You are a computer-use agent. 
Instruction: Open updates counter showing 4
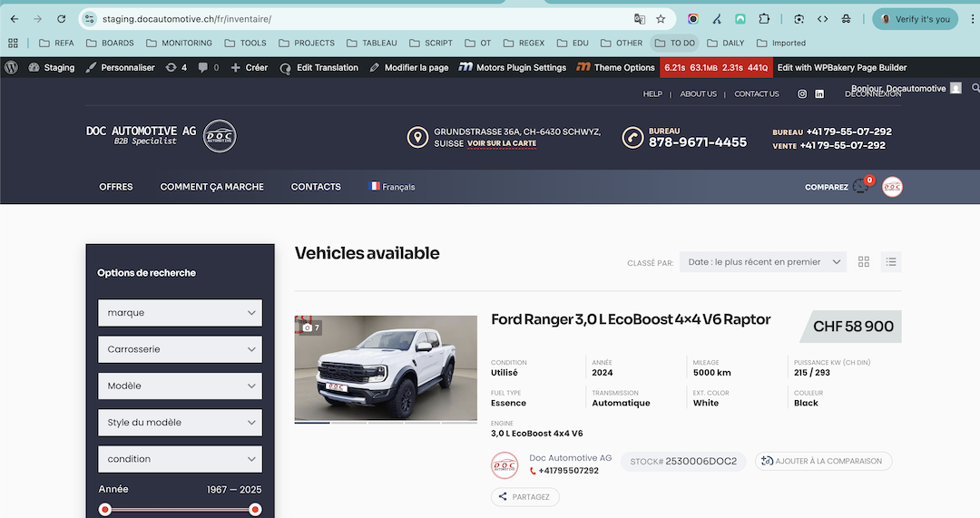176,67
